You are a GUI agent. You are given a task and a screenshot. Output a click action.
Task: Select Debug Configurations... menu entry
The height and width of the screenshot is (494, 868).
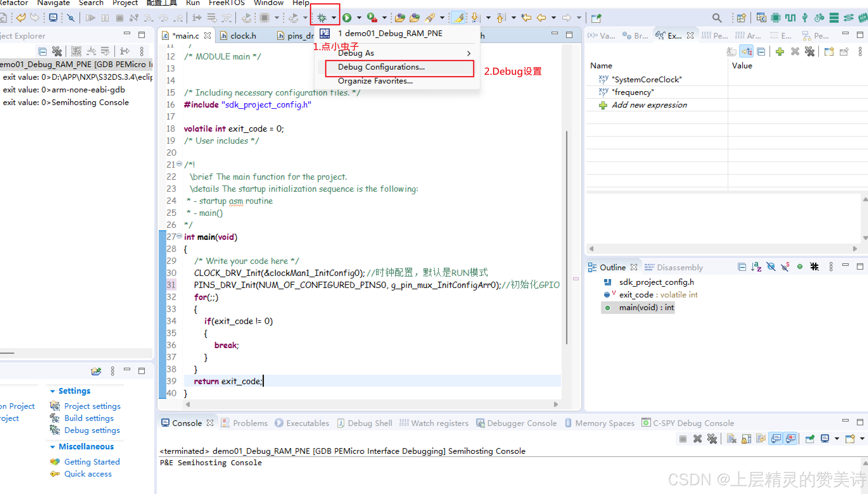pos(381,67)
